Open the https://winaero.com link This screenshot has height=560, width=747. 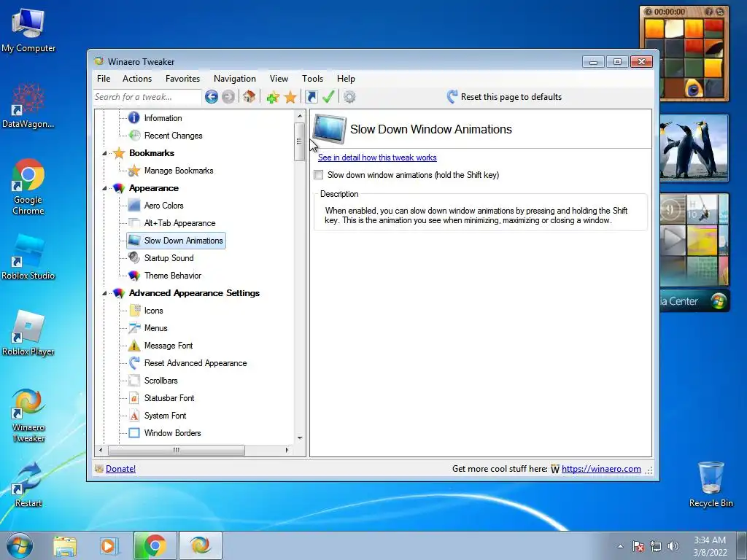pos(601,469)
